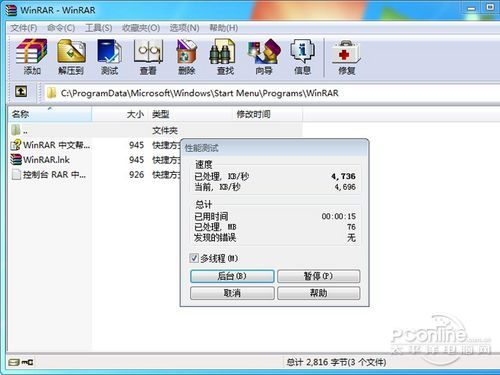The image size is (500, 375).
Task: Sort by the 大小 column header
Action: click(120, 114)
